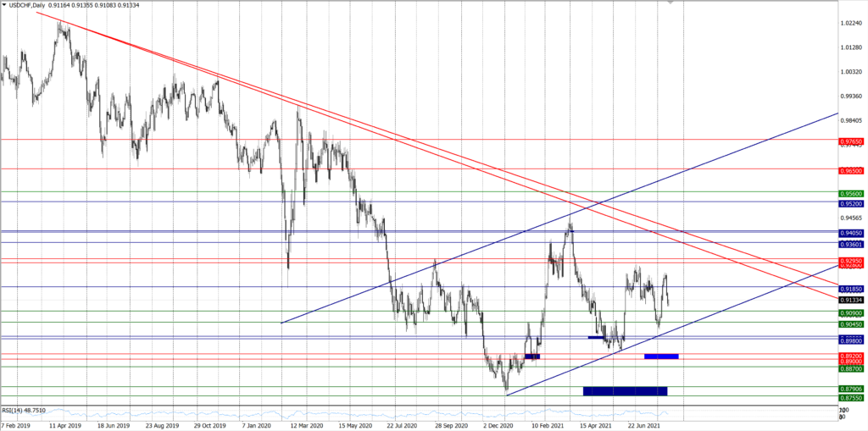
Task: Select the green 0.90900 price label
Action: [851, 312]
